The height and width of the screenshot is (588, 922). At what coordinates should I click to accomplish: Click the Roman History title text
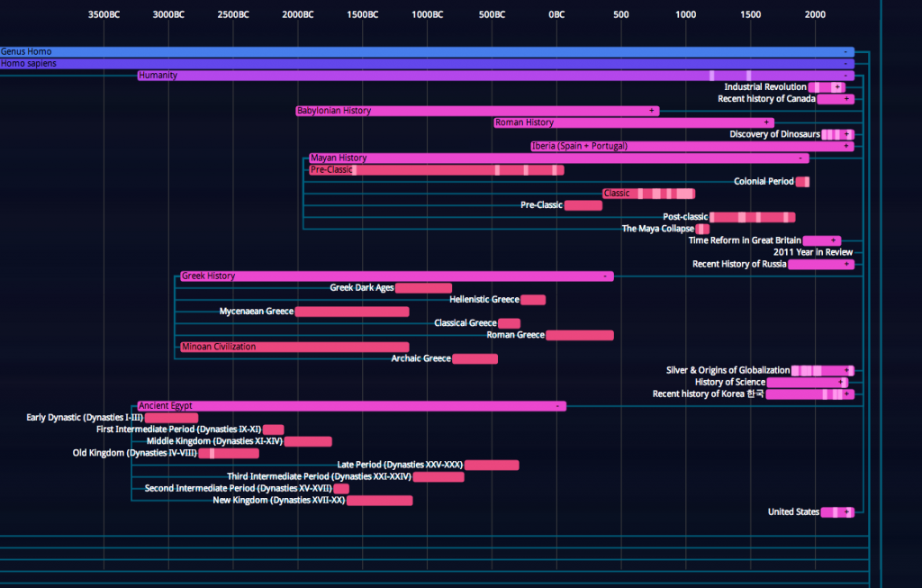point(525,122)
